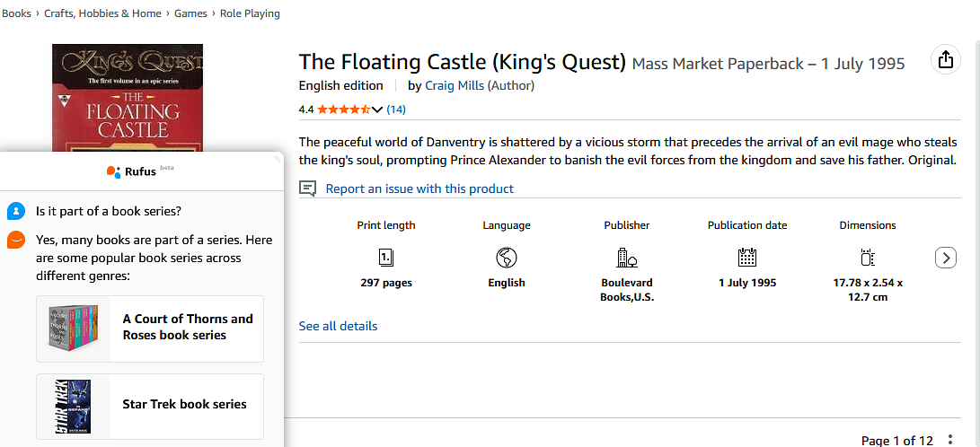
Task: Go to Crafts, Hobbies & Home breadcrumb
Action: [x=102, y=13]
